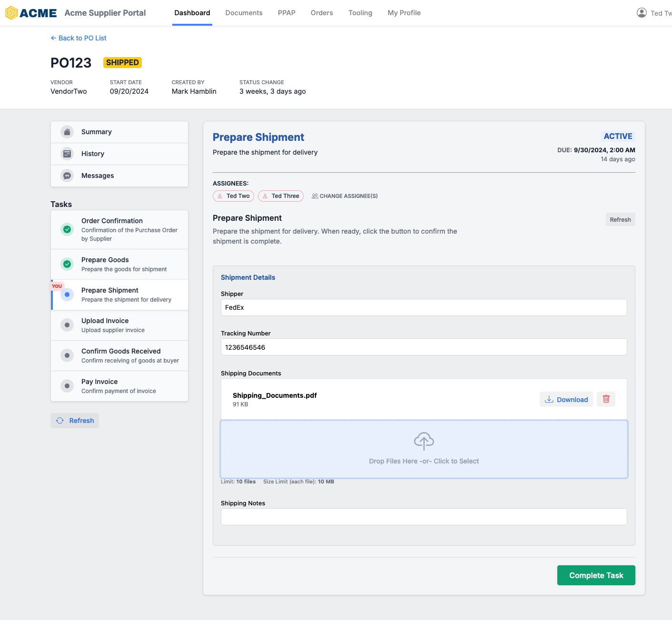Select the Prepare Shipment task
The image size is (672, 620).
119,295
